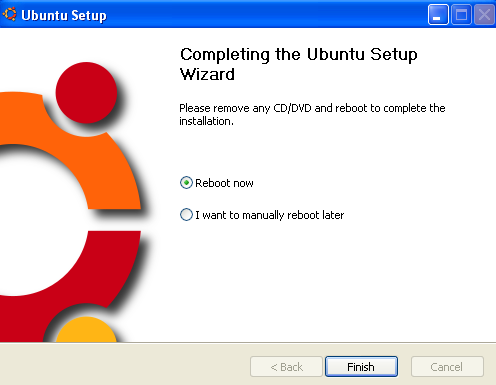Click the grayed-out maximize button
This screenshot has width=496, height=385.
coord(461,15)
